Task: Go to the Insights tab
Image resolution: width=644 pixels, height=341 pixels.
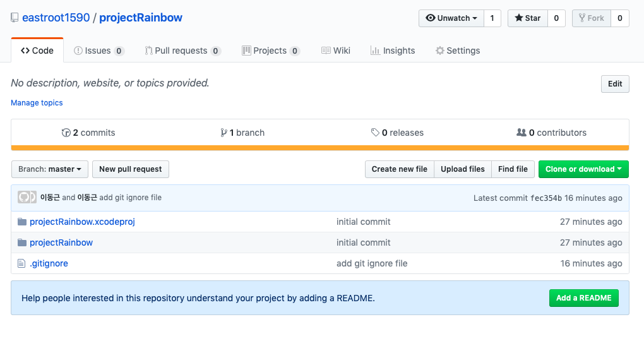Action: click(393, 51)
